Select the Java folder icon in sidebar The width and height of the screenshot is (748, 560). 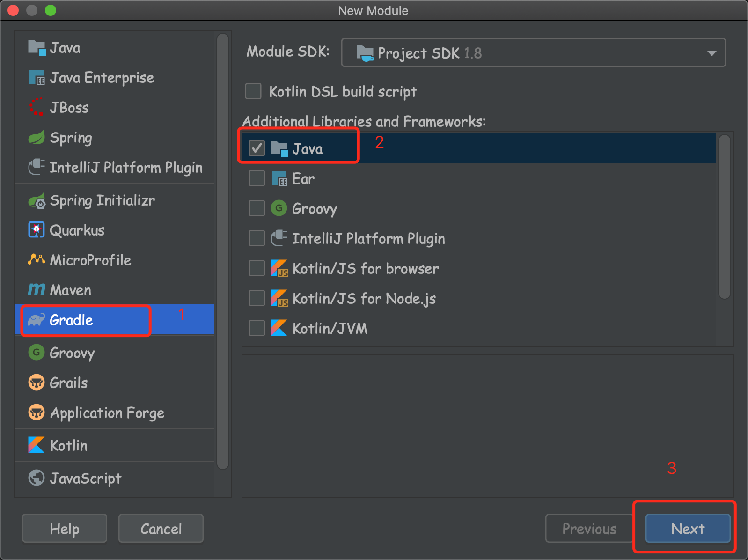pos(37,48)
